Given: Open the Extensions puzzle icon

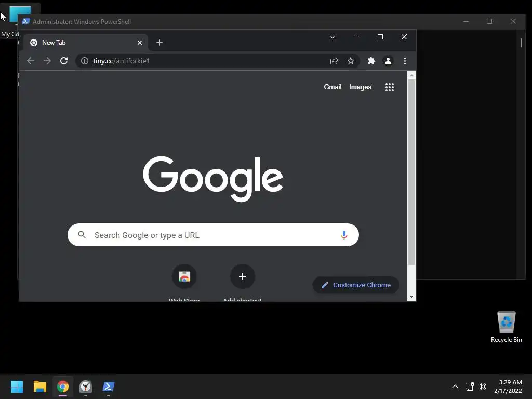Looking at the screenshot, I should (x=371, y=61).
